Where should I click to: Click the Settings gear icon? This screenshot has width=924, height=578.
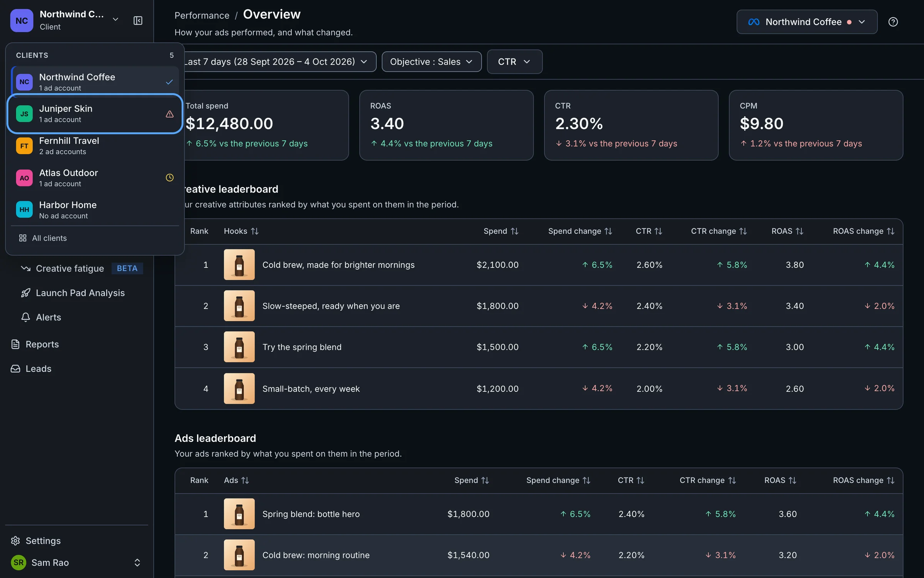[x=15, y=541]
